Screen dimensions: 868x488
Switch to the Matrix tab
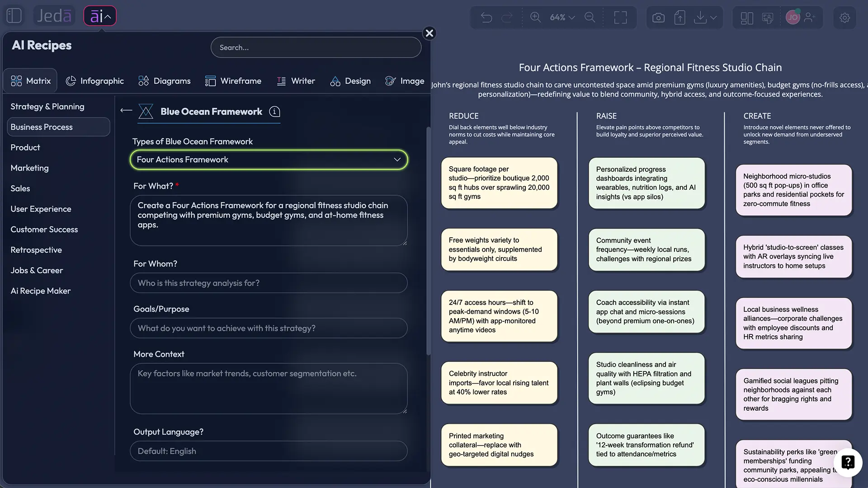30,81
